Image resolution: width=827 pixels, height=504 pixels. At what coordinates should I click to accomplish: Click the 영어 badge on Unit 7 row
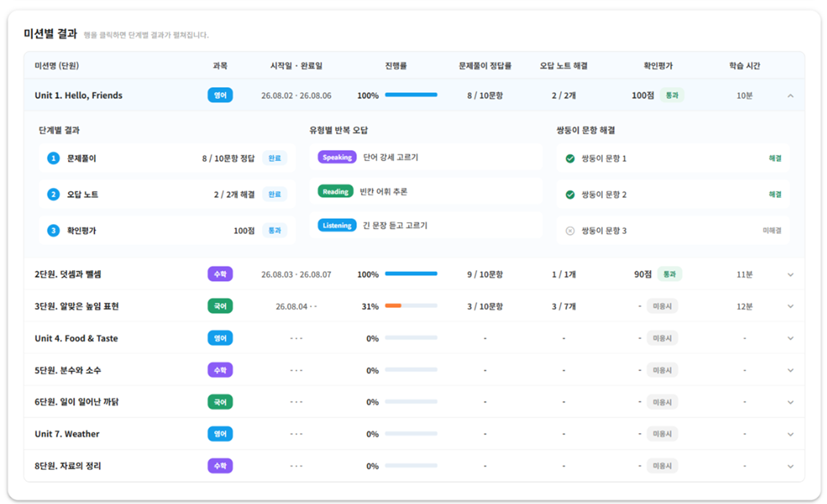220,434
